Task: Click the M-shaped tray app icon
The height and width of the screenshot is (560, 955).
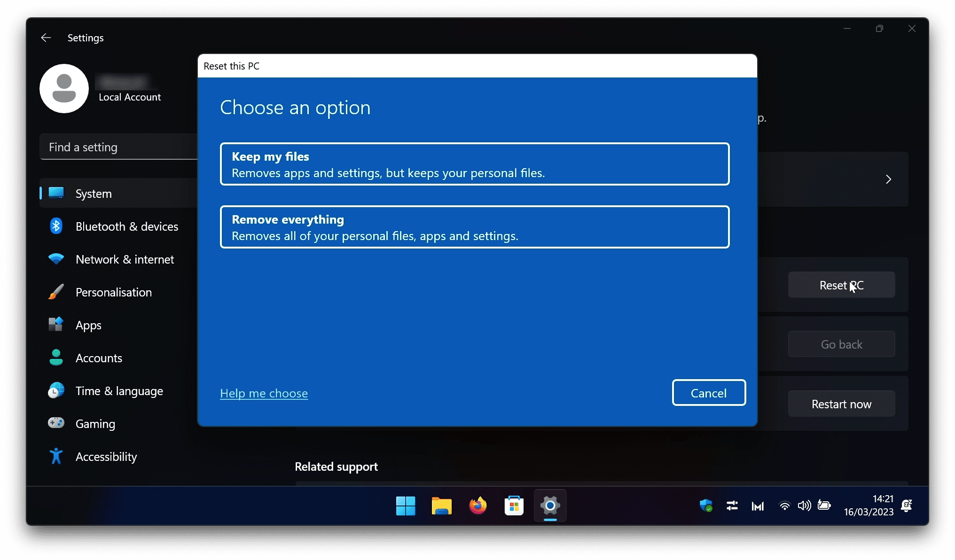Action: point(758,506)
